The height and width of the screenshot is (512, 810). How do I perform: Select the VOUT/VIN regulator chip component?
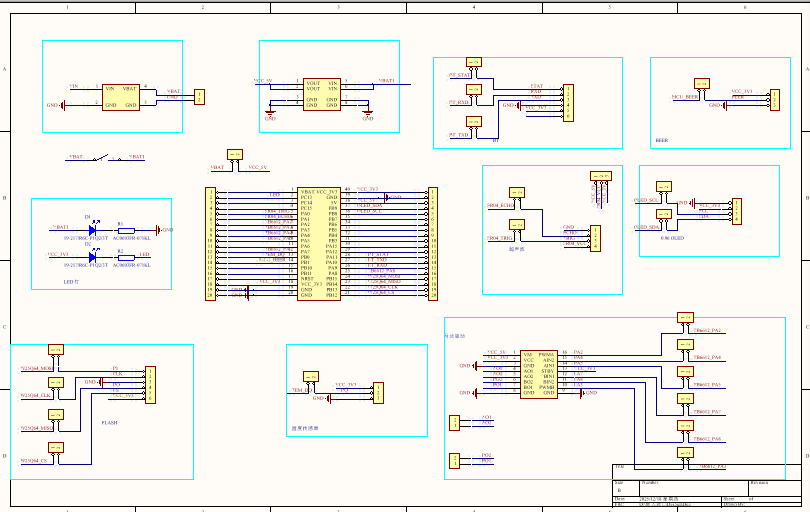pos(322,94)
